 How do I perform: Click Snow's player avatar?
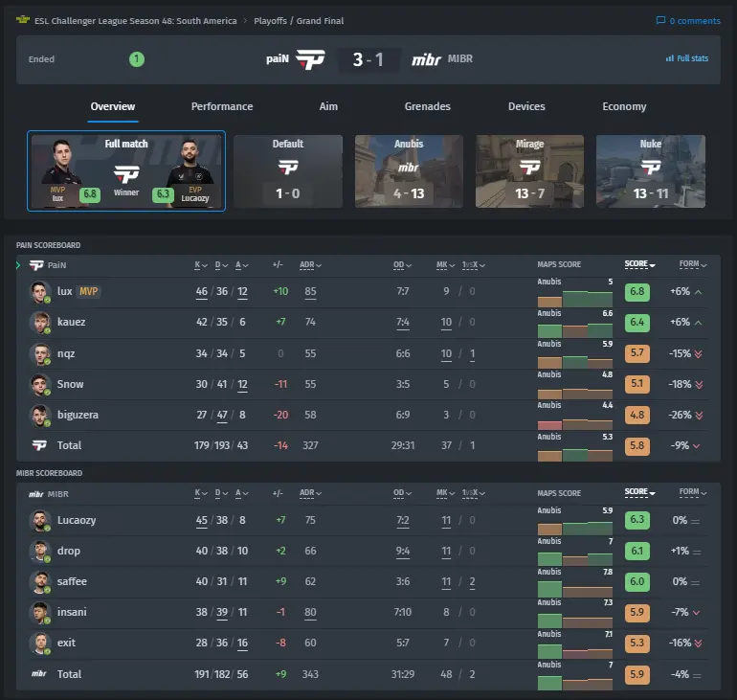(x=39, y=385)
